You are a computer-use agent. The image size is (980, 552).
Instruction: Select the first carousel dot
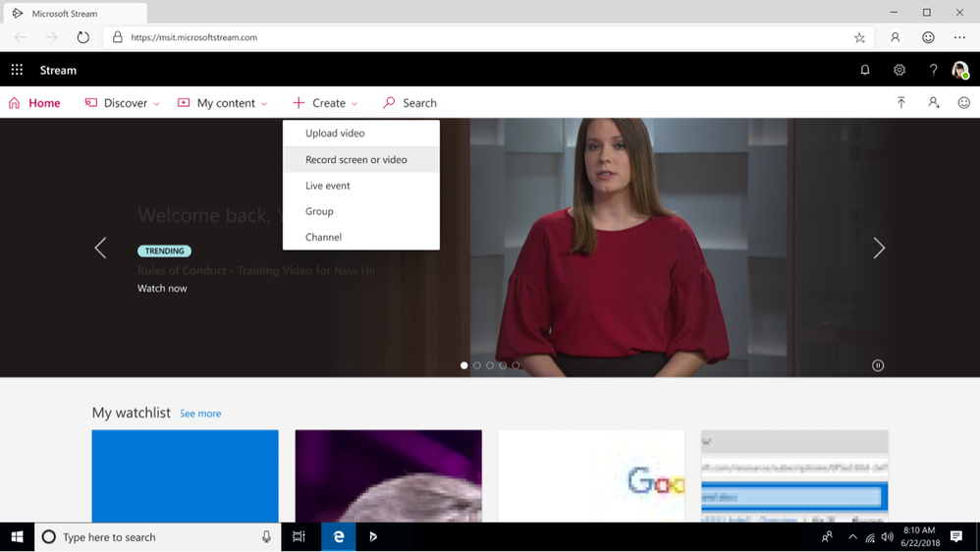[x=463, y=365]
